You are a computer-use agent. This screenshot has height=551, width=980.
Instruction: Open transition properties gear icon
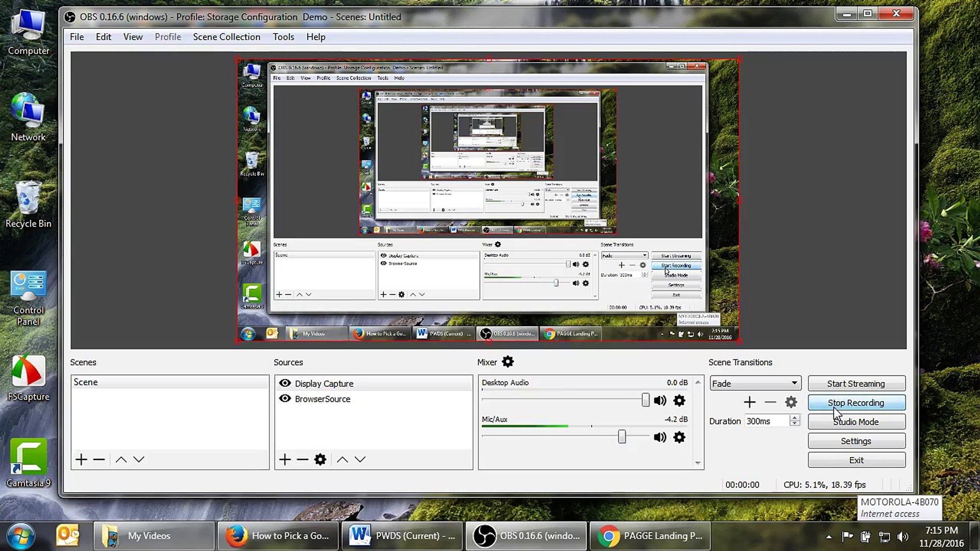pos(791,403)
